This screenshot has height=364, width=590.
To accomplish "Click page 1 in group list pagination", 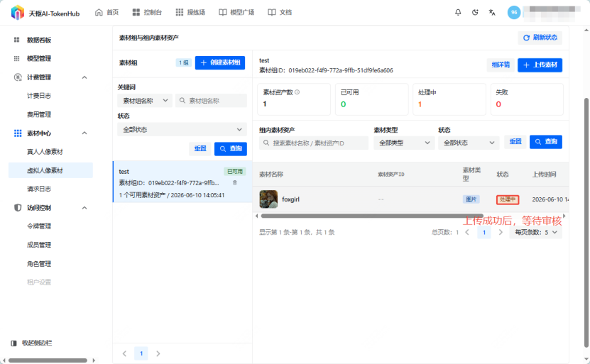I will click(141, 353).
